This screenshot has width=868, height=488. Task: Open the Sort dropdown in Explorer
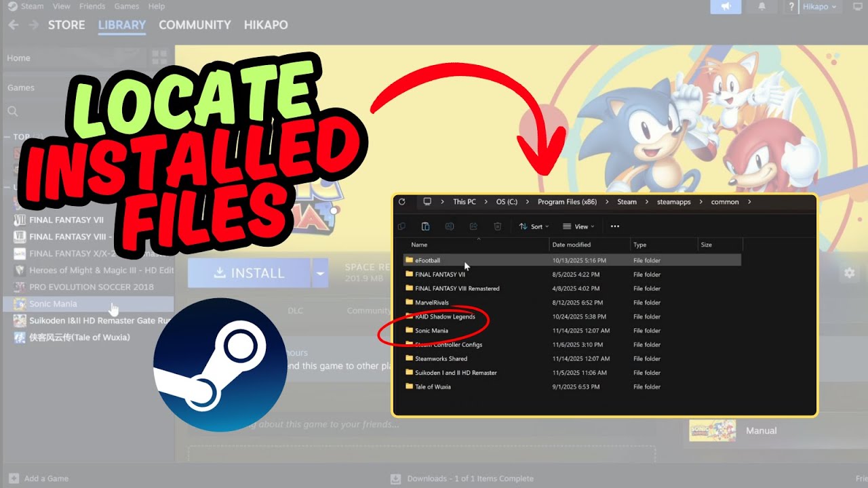[x=534, y=226]
